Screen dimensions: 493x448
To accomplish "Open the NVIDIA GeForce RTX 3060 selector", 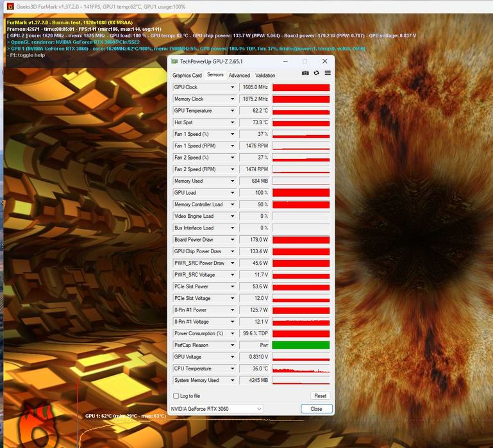I will pos(216,409).
